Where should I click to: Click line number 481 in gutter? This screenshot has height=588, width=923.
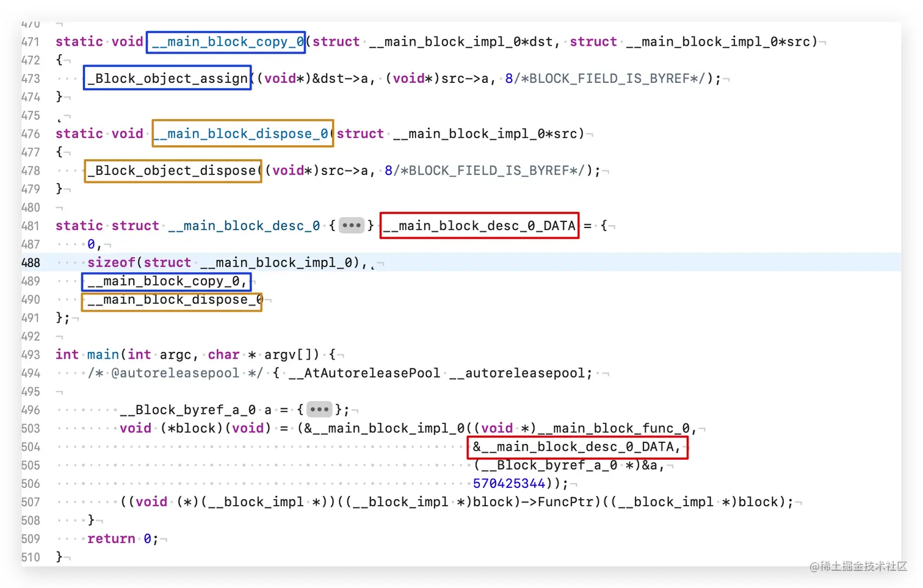tap(31, 226)
